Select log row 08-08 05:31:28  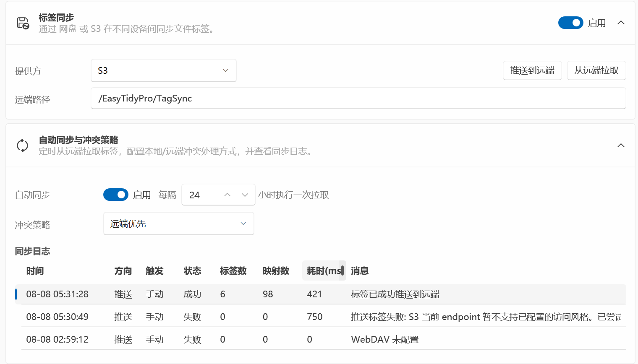click(x=321, y=294)
